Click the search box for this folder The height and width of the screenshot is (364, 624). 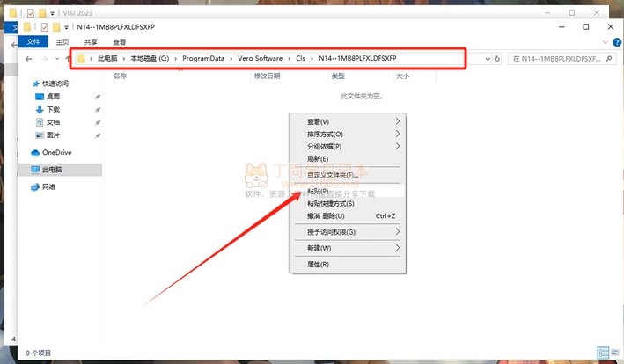click(562, 59)
